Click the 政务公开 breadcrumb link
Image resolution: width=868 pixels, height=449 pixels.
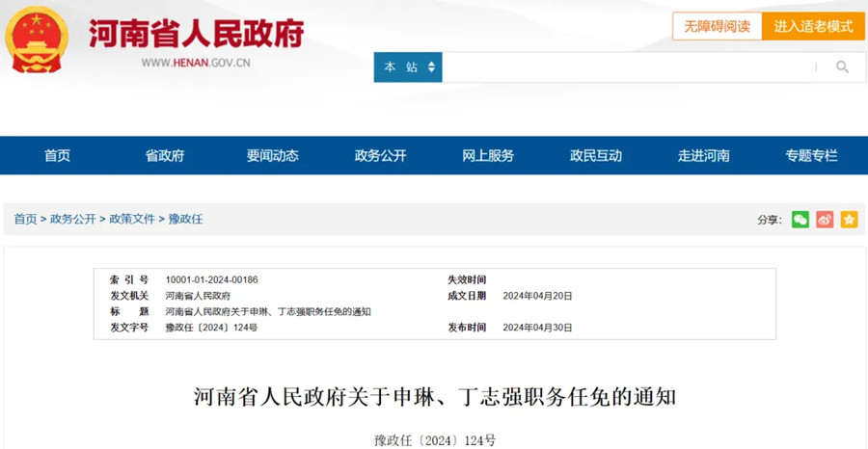pyautogui.click(x=73, y=219)
